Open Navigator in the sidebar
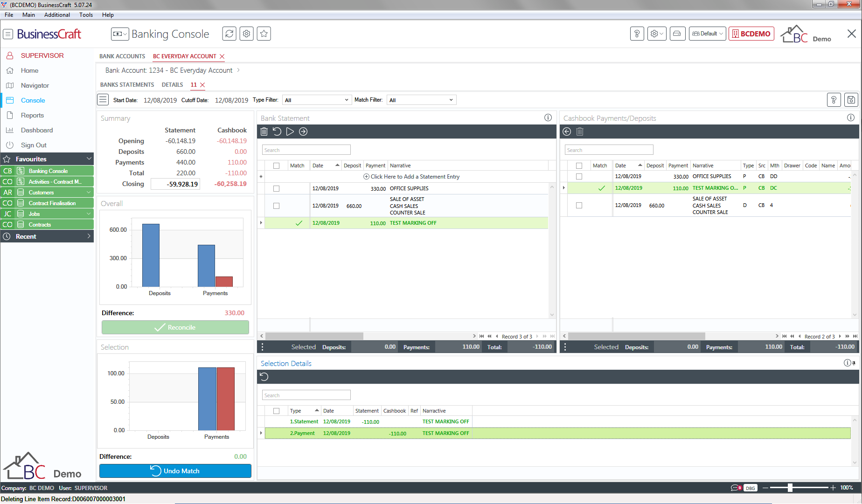 pos(35,85)
